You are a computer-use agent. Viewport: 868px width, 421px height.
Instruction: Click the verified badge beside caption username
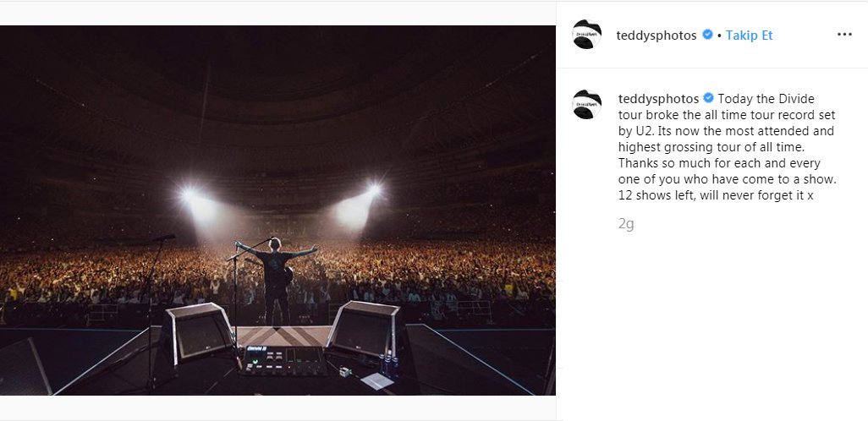click(709, 99)
